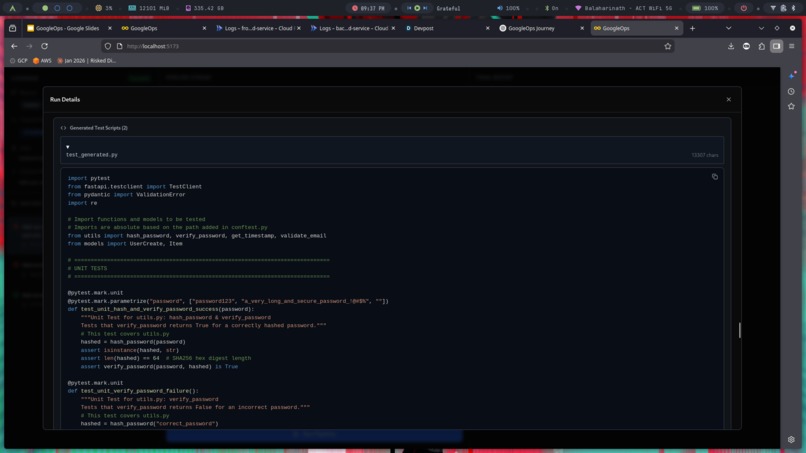This screenshot has height=453, width=806.
Task: Open the Jan 2026 | Risked Di... bookmark
Action: point(86,61)
